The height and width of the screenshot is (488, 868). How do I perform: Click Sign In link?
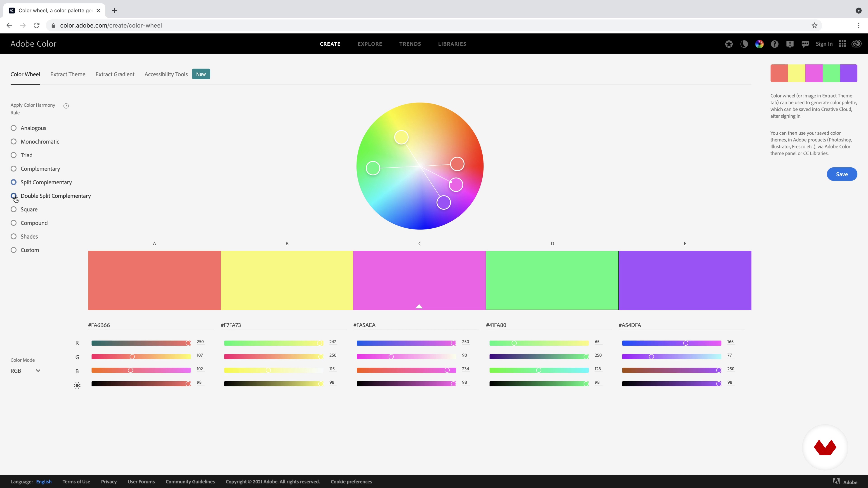pos(824,44)
